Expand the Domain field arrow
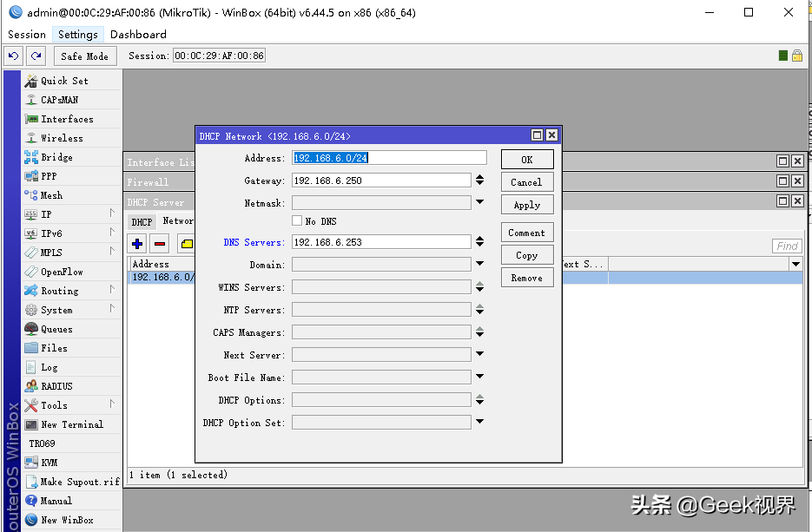This screenshot has width=812, height=532. click(x=480, y=264)
